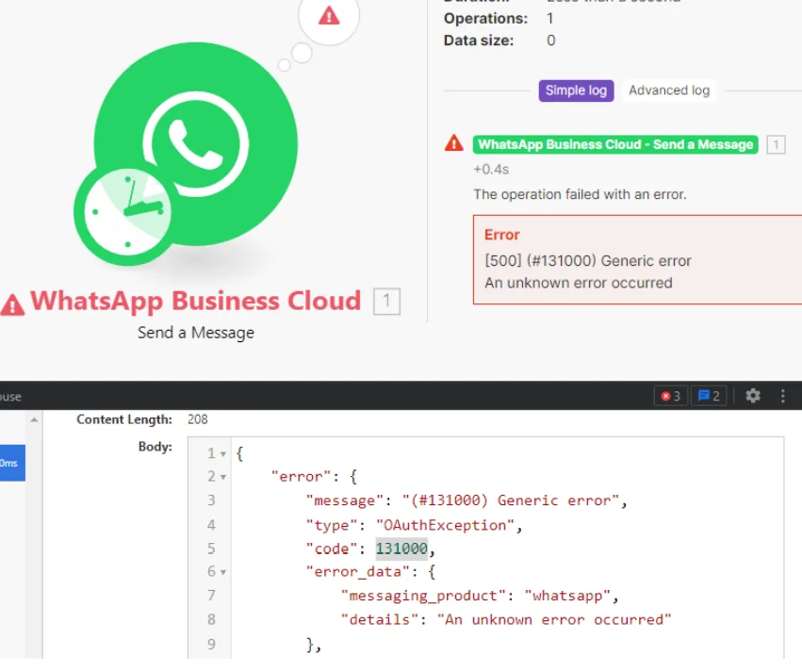Click the "OAuthException" type value
Screen dimensions: 802x672
click(x=445, y=525)
